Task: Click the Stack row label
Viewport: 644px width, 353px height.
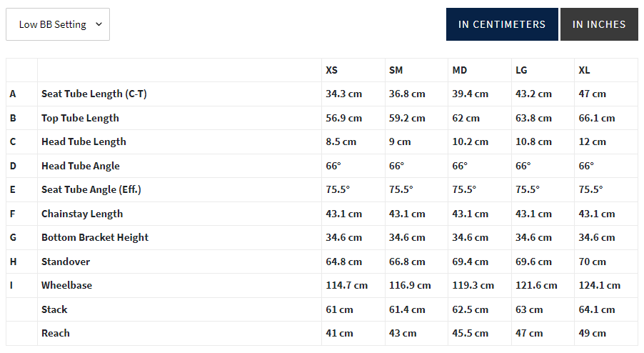Action: click(x=54, y=309)
